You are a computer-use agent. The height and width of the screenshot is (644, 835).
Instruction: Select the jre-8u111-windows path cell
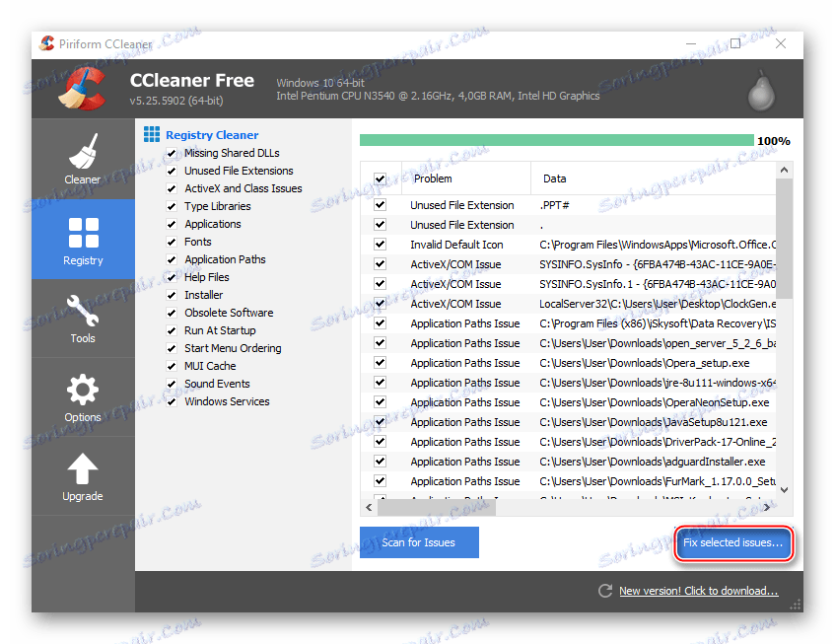[x=658, y=383]
